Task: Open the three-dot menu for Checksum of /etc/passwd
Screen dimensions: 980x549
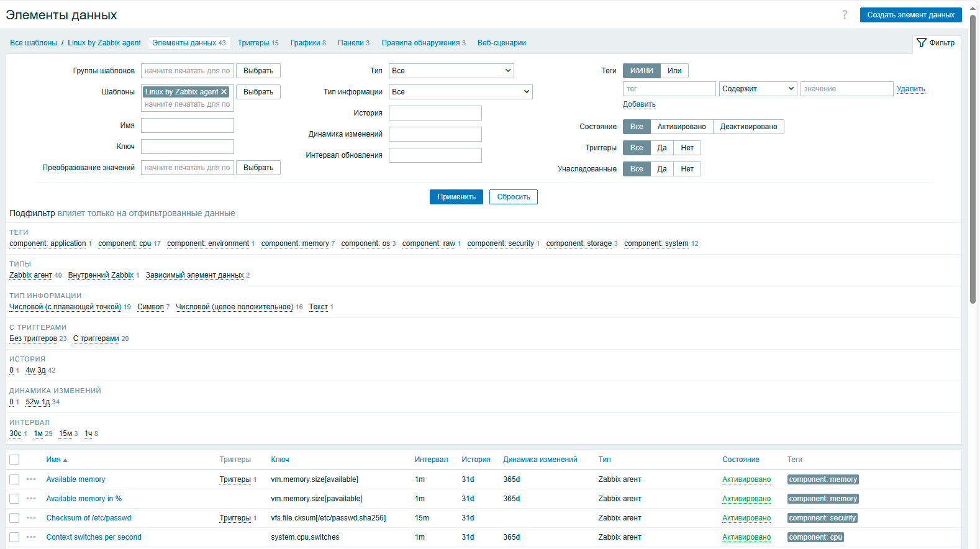Action: (31, 518)
